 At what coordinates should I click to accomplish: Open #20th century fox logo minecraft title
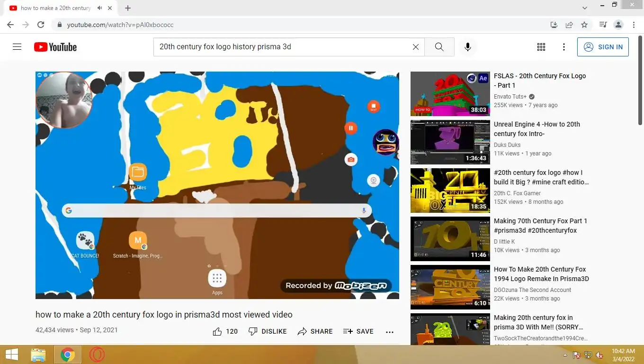[x=541, y=177]
